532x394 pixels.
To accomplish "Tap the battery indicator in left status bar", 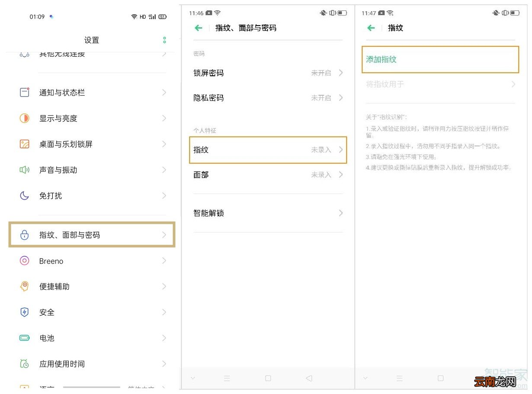I will [162, 16].
